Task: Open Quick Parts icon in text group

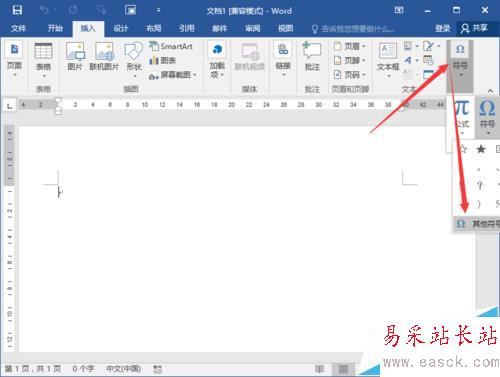Action: (x=410, y=46)
